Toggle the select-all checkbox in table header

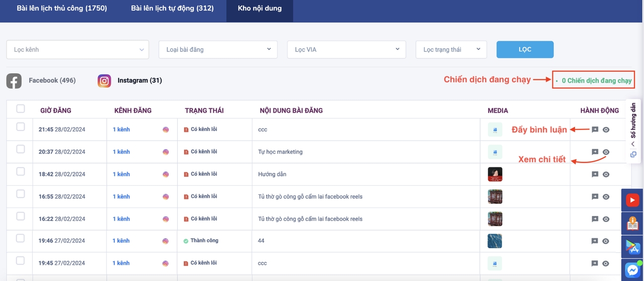[x=21, y=109]
